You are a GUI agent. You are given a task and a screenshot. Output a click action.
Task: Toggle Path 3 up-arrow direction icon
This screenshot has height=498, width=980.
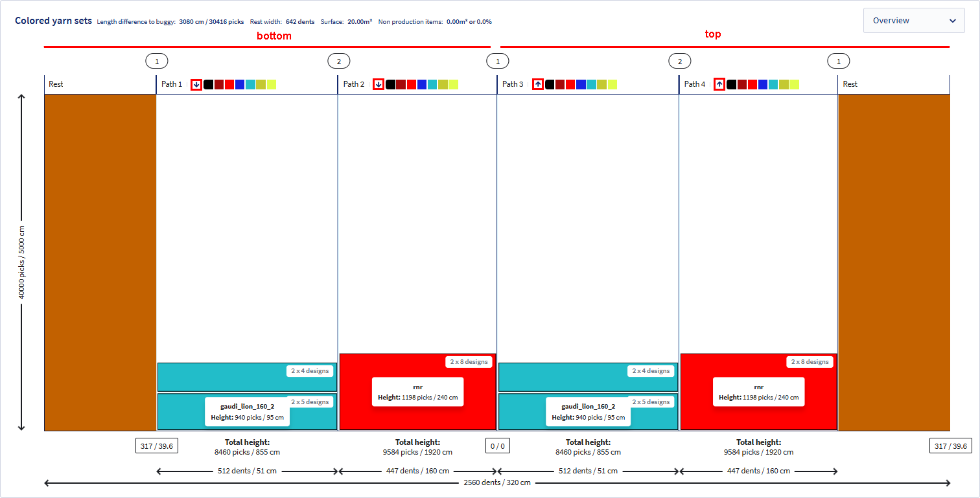point(537,84)
